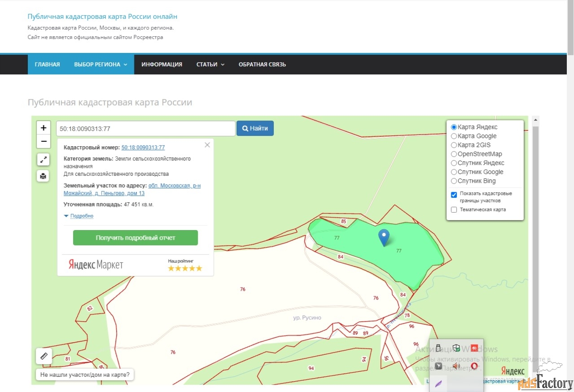The width and height of the screenshot is (574, 392).
Task: Zoom out the map with minus button
Action: point(44,141)
